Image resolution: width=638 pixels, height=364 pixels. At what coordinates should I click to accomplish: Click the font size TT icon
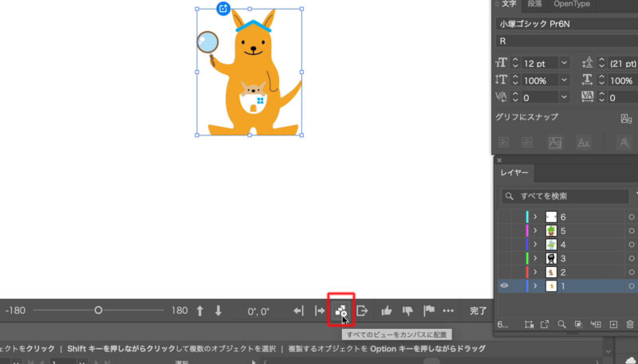tap(502, 63)
